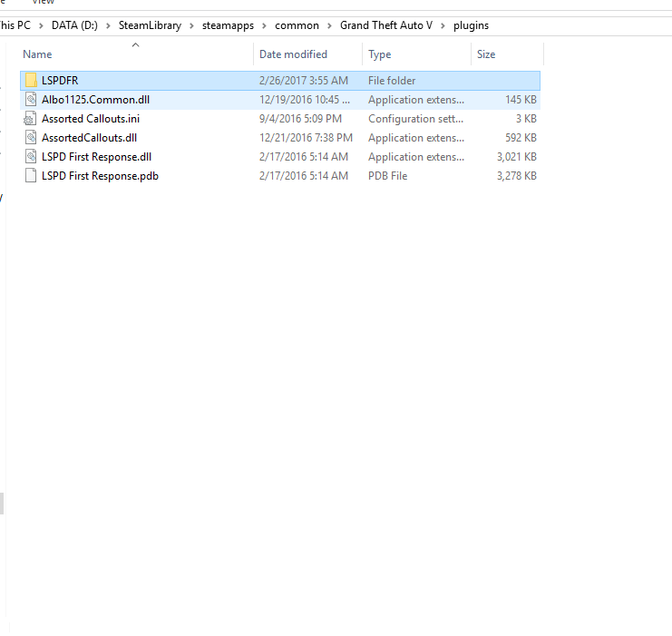Click the date 9/4/2016 5:09 PM
The height and width of the screenshot is (636, 672).
[300, 118]
